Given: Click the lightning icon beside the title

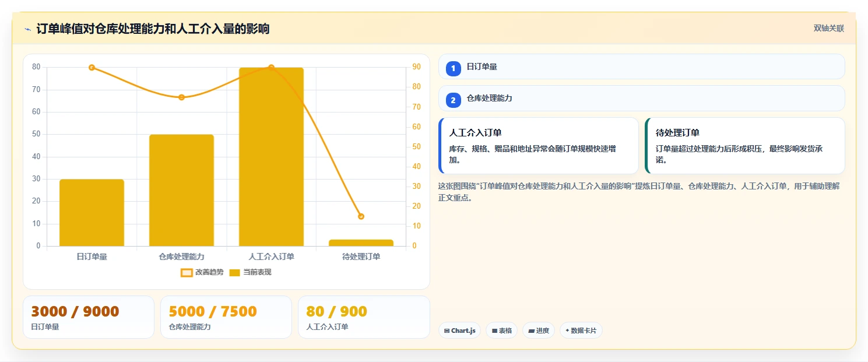Looking at the screenshot, I should (27, 29).
